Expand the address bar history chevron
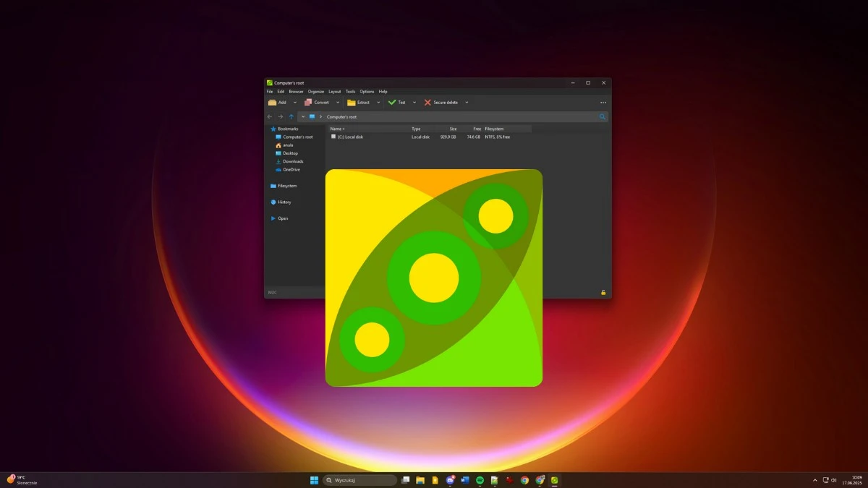868x488 pixels. (303, 116)
